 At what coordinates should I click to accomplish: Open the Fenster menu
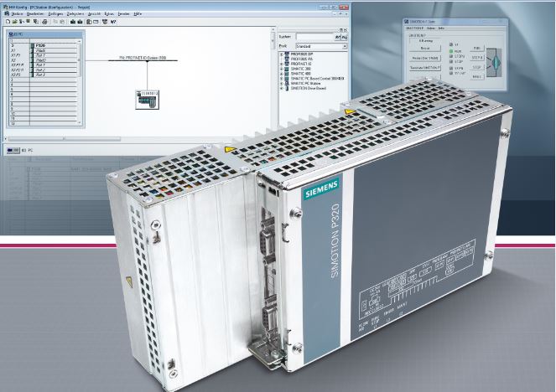(124, 13)
